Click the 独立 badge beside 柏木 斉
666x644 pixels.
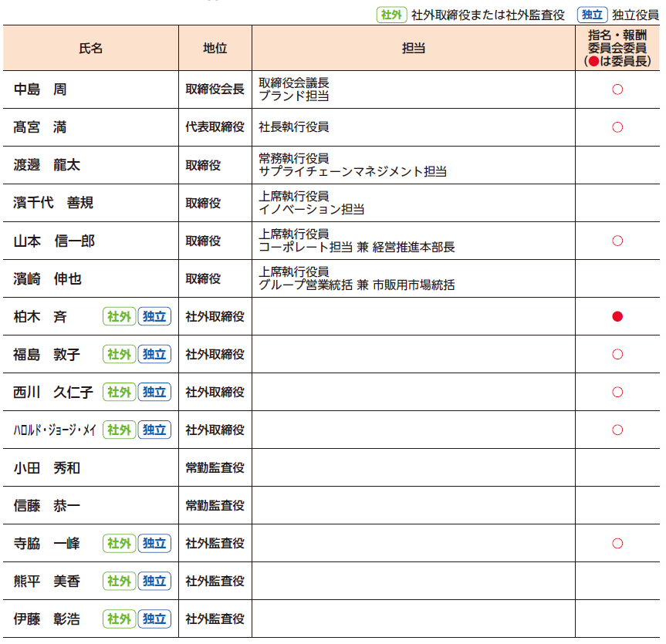[154, 317]
